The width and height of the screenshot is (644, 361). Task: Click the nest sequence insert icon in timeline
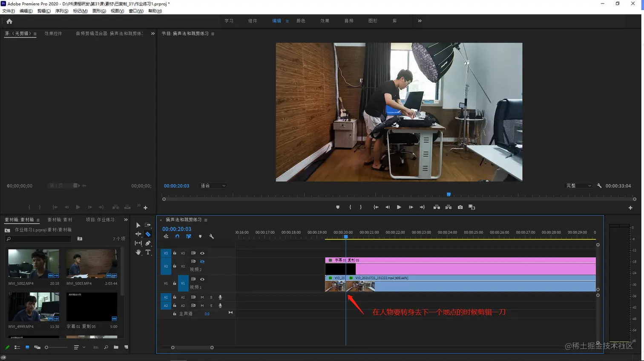pos(166,237)
